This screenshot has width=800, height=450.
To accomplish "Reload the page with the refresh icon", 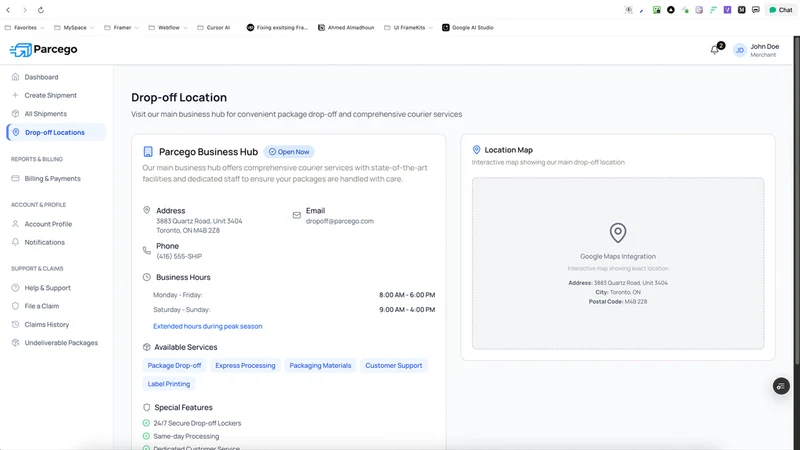I will (41, 10).
